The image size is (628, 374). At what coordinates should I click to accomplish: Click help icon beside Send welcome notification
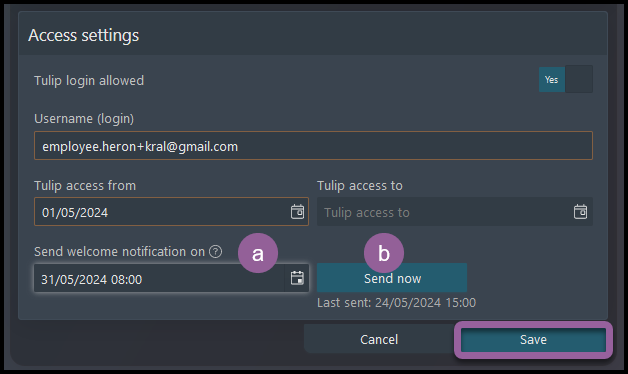215,251
